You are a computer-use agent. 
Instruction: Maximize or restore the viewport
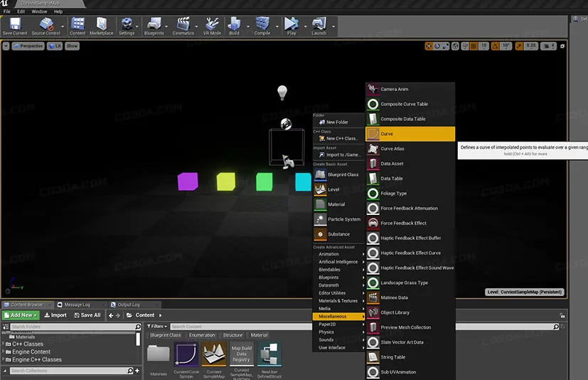[562, 46]
